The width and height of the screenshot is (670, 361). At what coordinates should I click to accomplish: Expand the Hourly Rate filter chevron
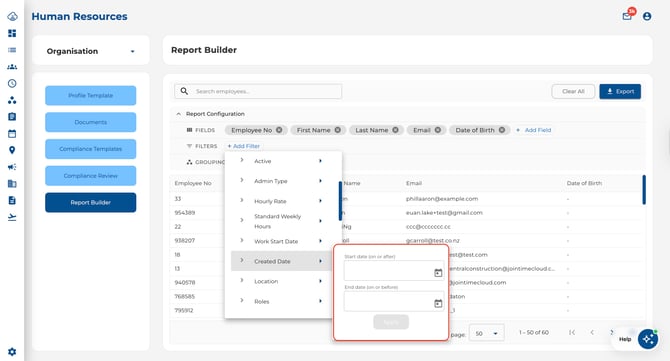coord(242,200)
